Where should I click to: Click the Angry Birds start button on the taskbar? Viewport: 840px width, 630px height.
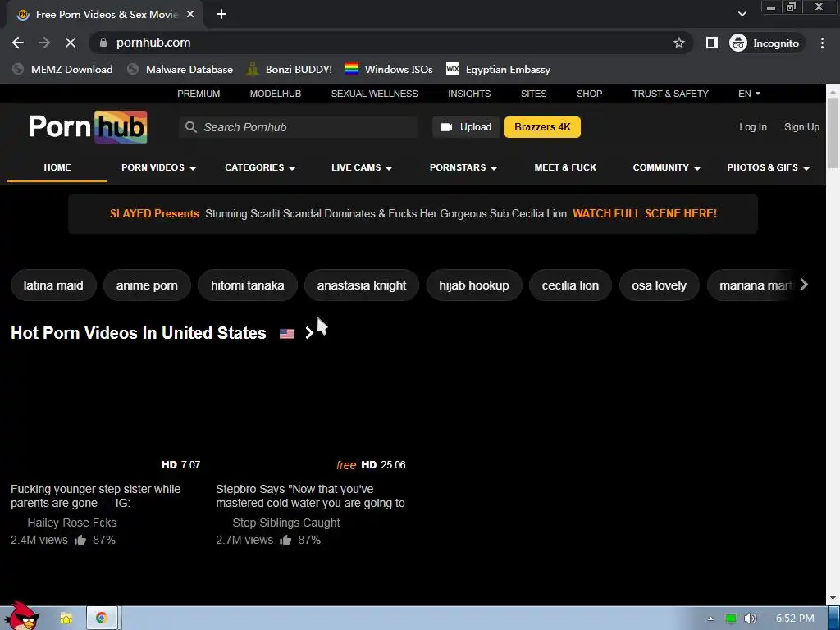coord(21,616)
